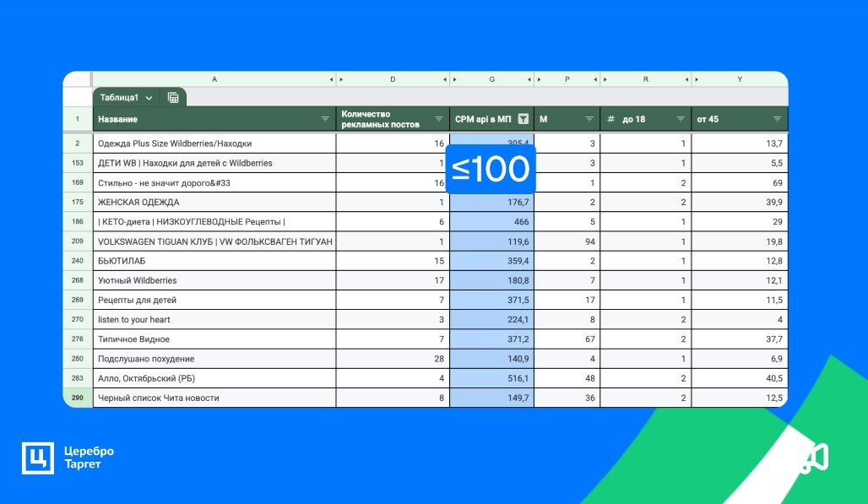The image size is (868, 504).
Task: Click CPM value 149,7
Action: (491, 398)
